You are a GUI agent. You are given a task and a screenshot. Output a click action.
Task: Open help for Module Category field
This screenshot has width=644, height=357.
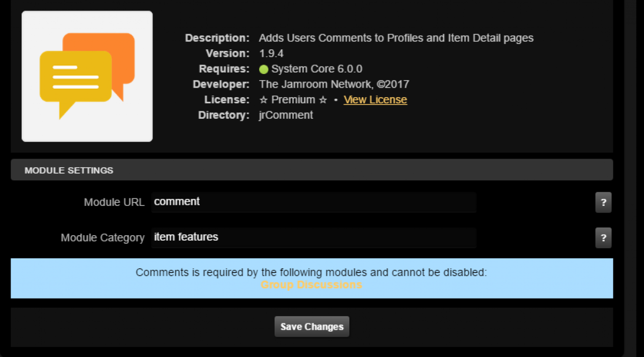(x=603, y=238)
